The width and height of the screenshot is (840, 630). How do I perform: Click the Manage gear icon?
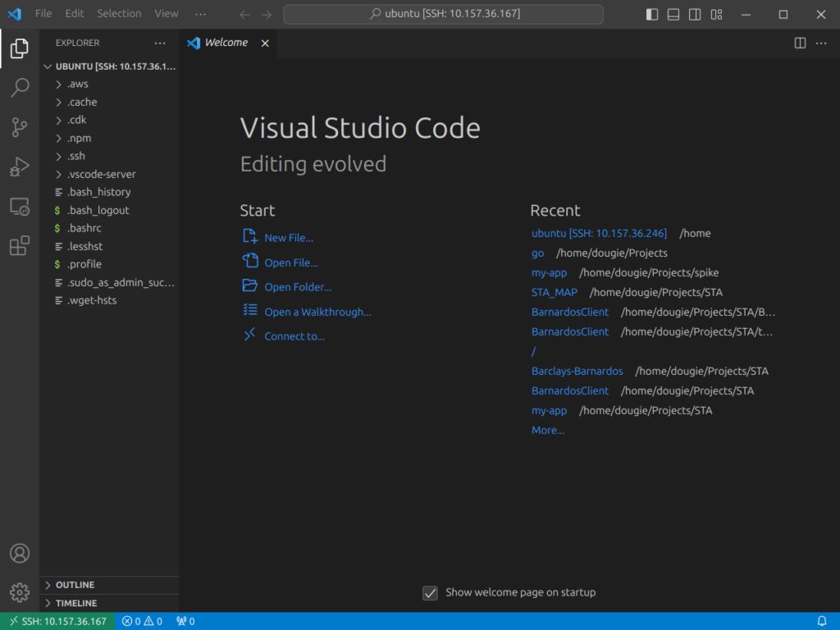(20, 592)
